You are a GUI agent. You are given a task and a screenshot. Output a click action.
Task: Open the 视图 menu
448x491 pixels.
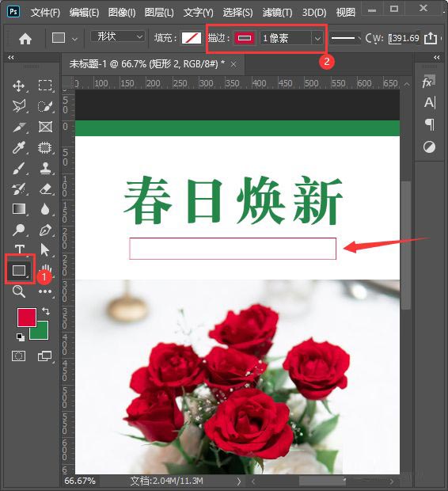(346, 13)
